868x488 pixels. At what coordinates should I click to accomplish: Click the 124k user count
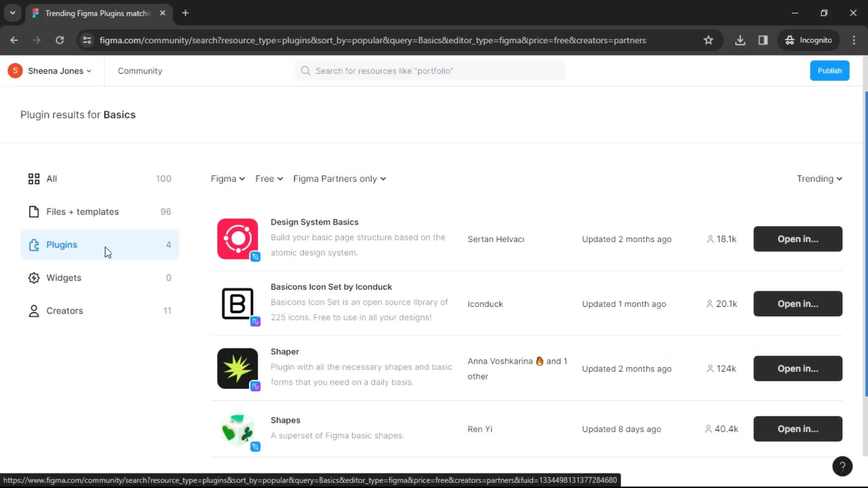tap(722, 369)
